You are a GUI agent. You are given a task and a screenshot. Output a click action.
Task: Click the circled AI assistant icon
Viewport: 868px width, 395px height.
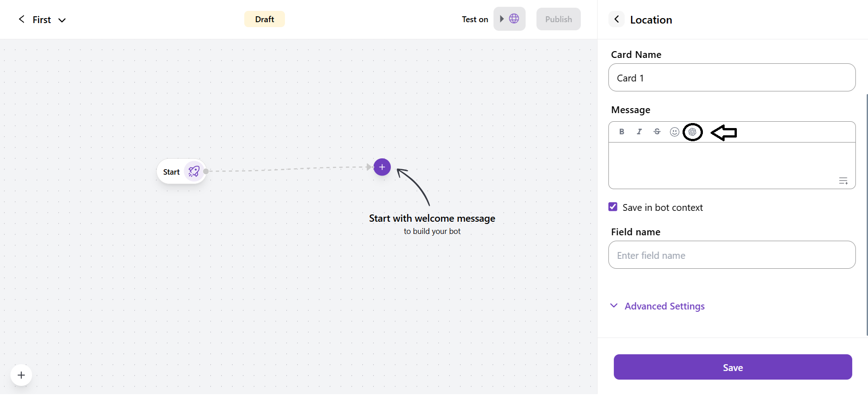(693, 132)
